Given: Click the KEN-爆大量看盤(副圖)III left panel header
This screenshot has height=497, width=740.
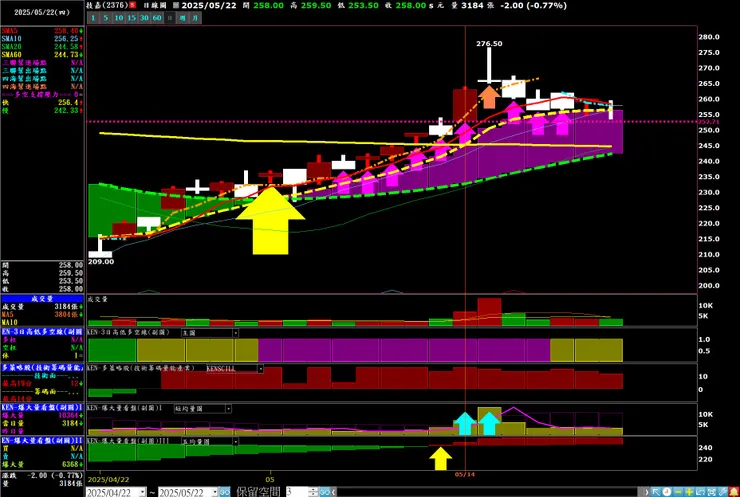Looking at the screenshot, I should point(42,440).
